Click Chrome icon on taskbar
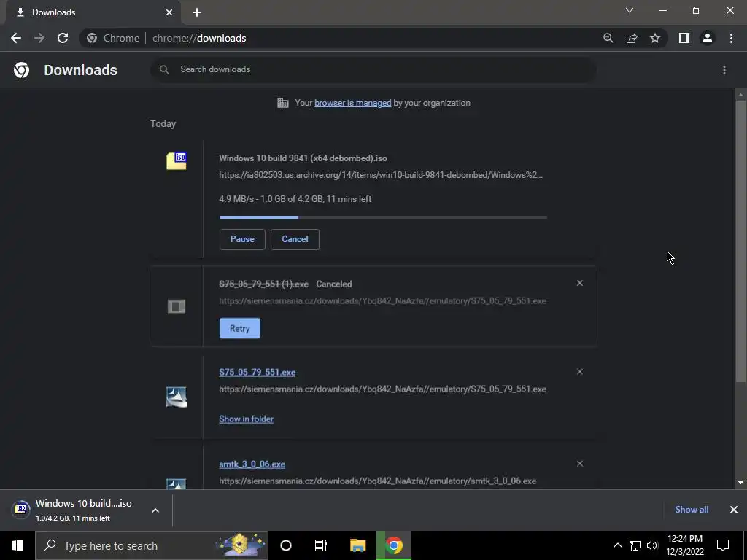Viewport: 747px width, 560px height. (x=394, y=545)
